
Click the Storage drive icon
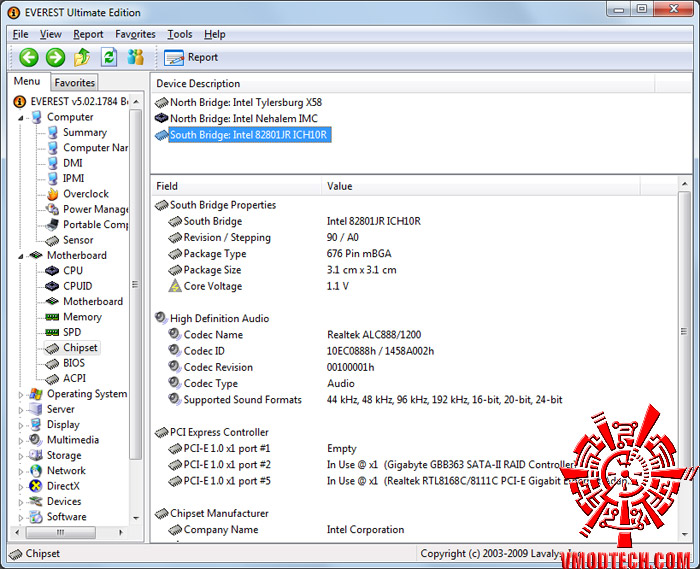(x=36, y=456)
